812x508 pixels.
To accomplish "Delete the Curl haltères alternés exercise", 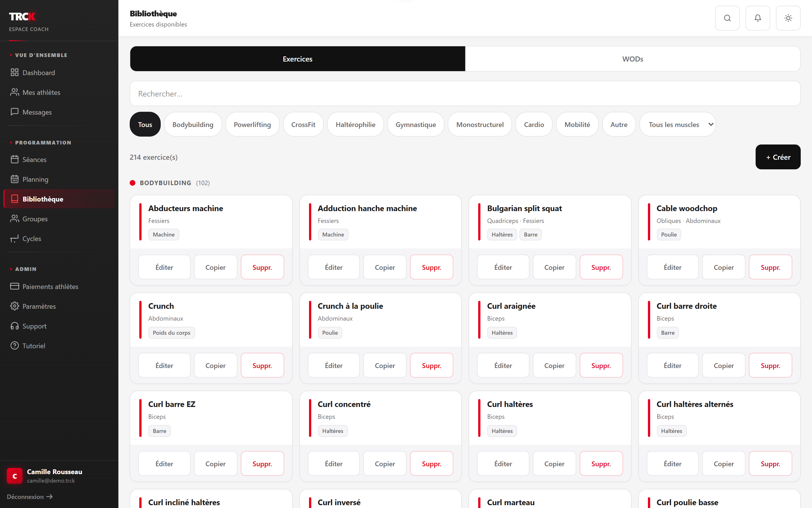I will point(770,463).
